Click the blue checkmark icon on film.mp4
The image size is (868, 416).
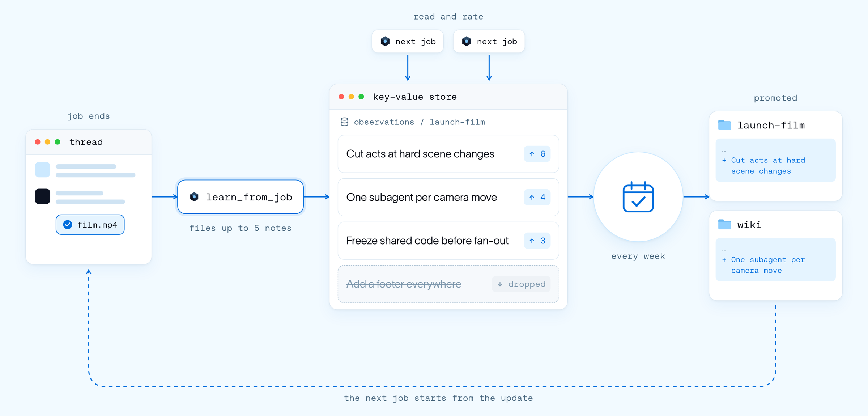click(x=68, y=225)
